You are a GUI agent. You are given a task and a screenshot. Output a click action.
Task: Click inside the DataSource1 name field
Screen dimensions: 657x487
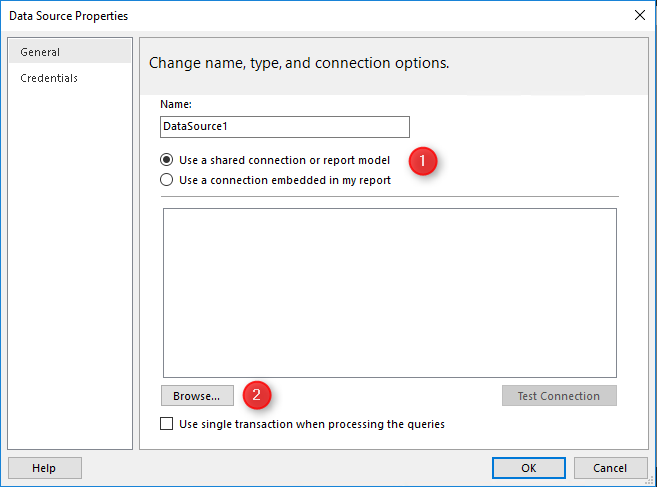[285, 127]
